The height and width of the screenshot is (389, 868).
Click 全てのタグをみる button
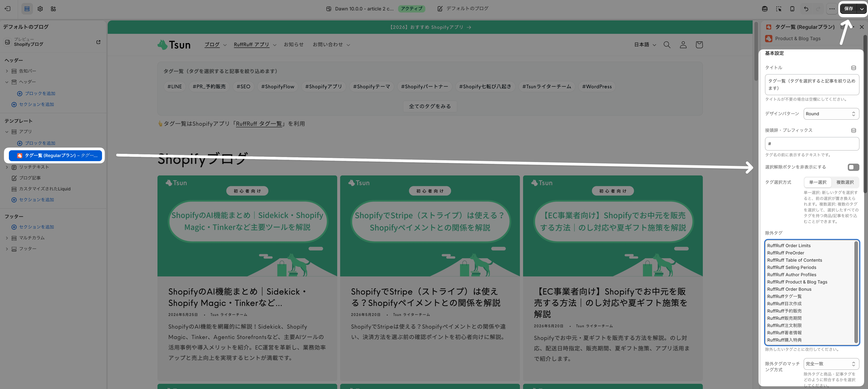coord(430,106)
